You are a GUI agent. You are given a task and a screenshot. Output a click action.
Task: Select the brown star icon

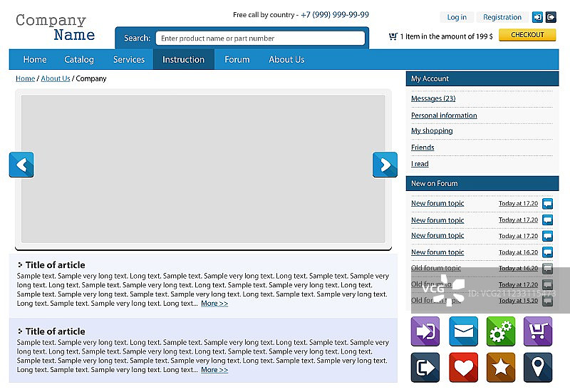tap(501, 367)
